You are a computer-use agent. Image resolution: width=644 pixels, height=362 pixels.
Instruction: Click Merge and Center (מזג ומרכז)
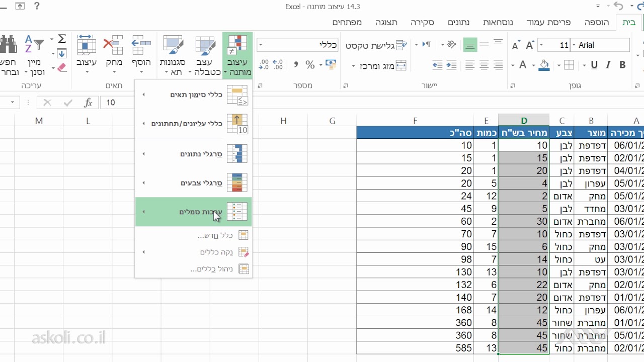point(383,65)
